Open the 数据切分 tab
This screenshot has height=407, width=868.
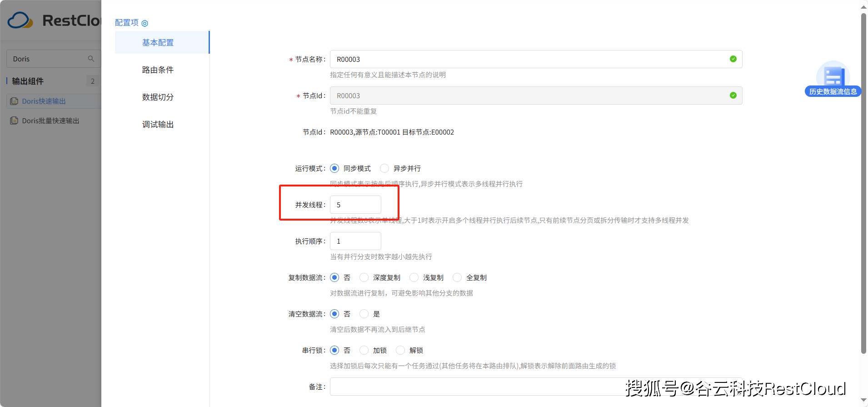158,97
